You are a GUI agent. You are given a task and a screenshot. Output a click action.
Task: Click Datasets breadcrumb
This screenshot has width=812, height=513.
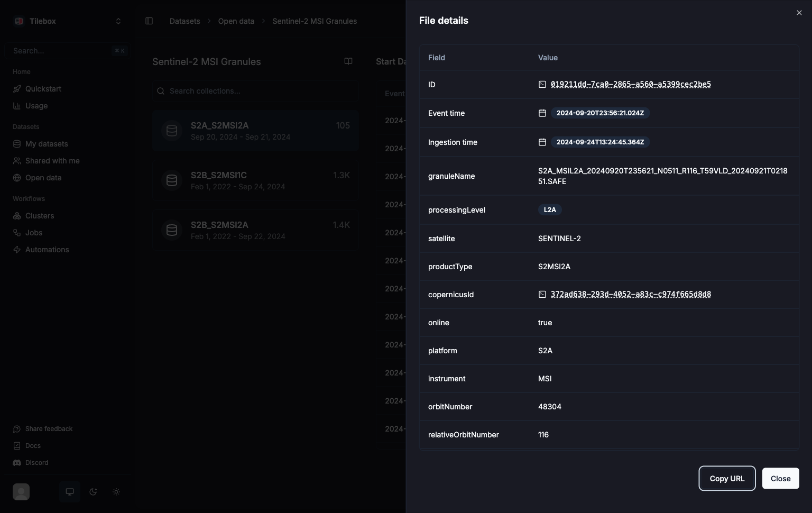pos(185,21)
